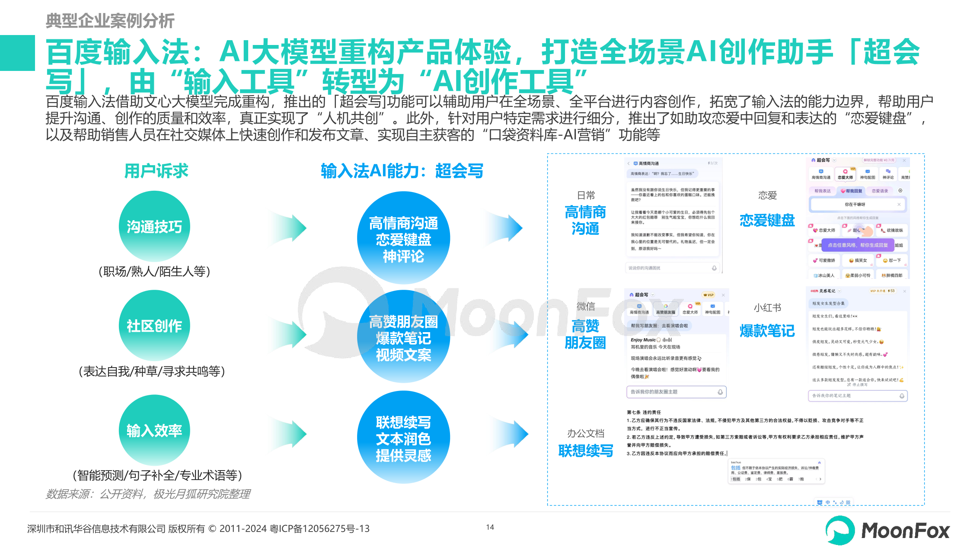
Task: Click the AI assistant icon in candidate window
Action: 819,462
